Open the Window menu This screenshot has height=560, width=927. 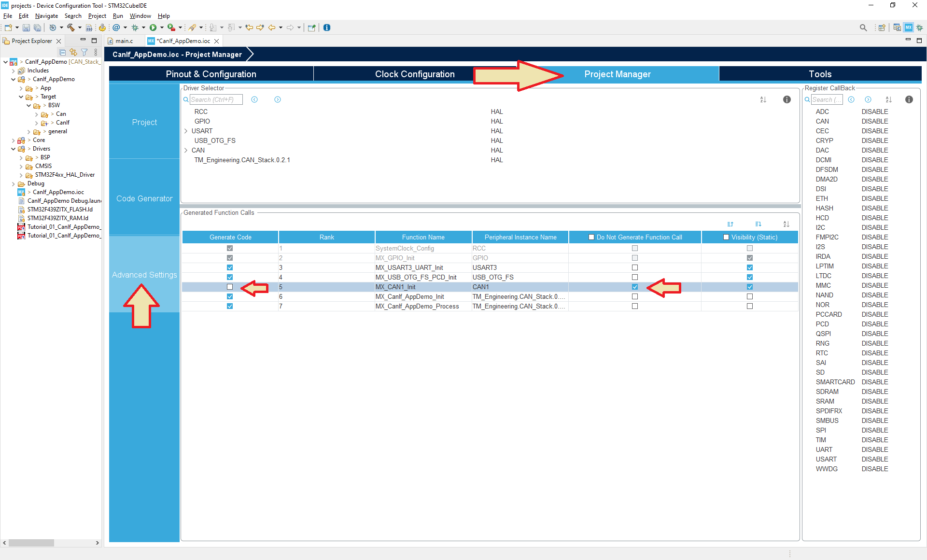pos(140,16)
